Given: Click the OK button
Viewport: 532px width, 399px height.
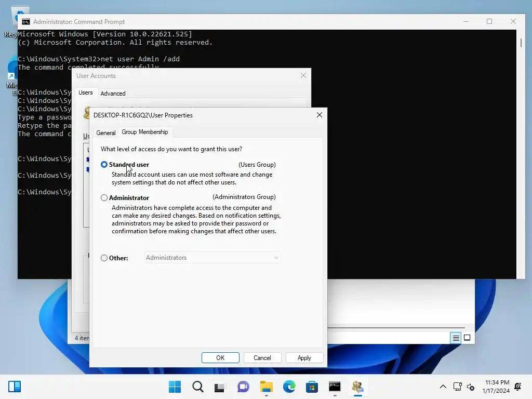Looking at the screenshot, I should 220,357.
